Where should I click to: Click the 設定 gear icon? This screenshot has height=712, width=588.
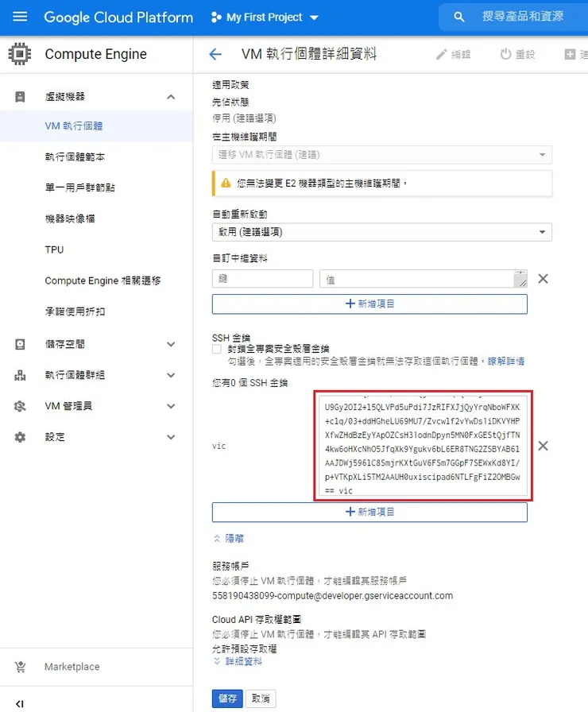point(20,437)
